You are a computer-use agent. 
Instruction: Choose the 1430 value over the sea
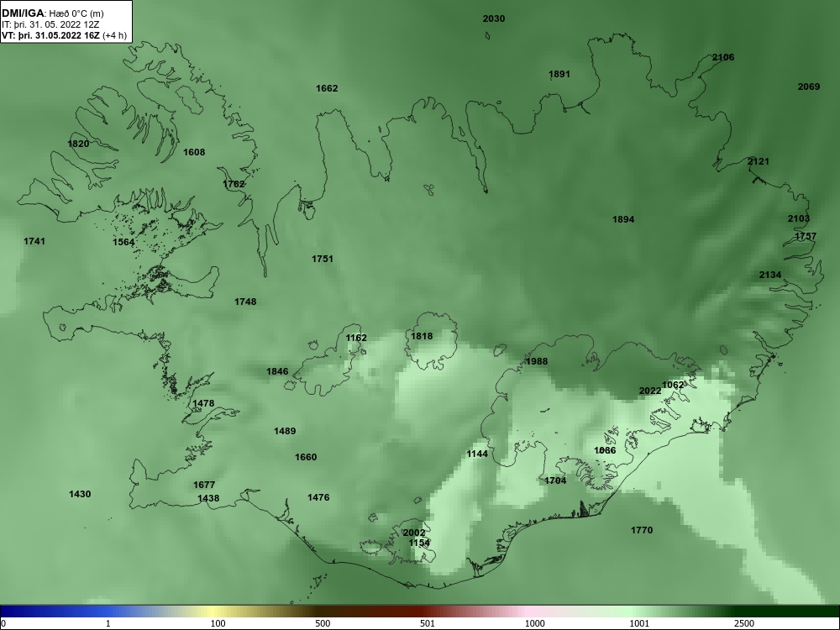[80, 494]
